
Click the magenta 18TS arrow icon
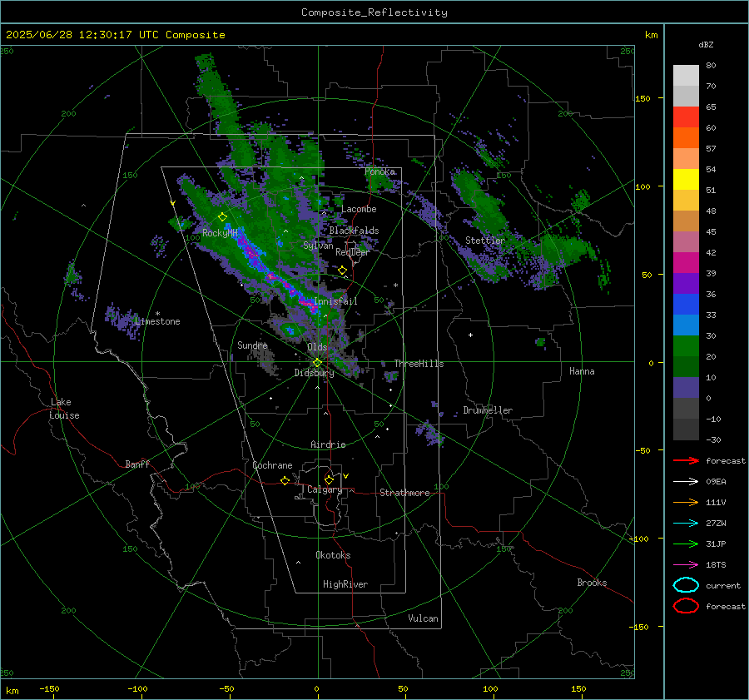(686, 565)
